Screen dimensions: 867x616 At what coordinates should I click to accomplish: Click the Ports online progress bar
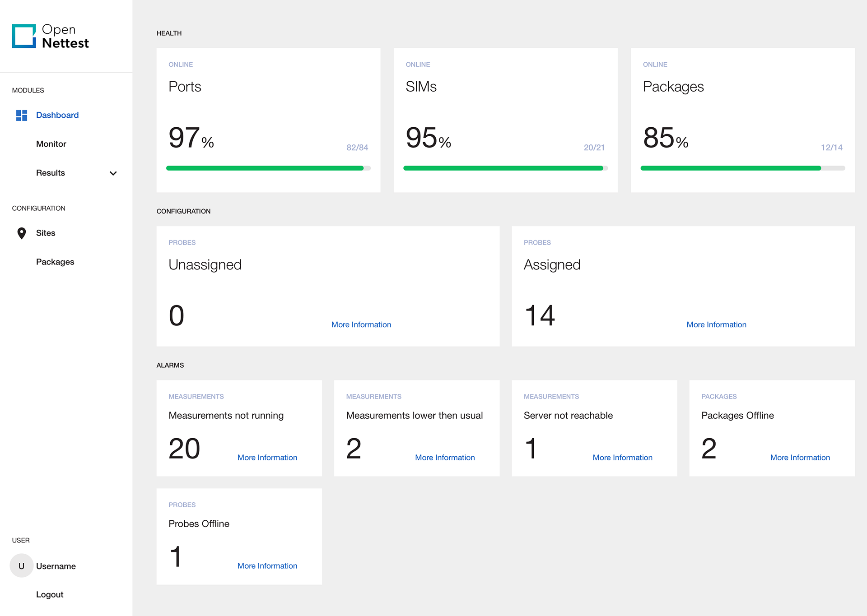pyautogui.click(x=268, y=168)
